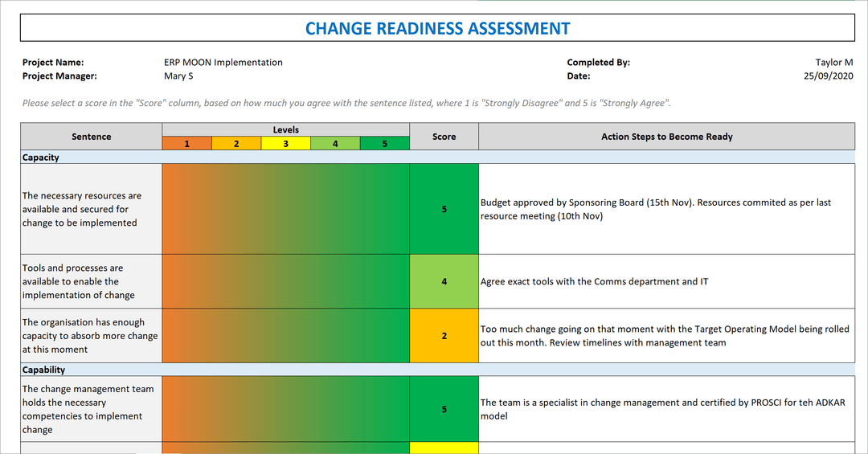Select the Change Readiness Assessment title
Screen dimensions: 868x454
tap(437, 29)
